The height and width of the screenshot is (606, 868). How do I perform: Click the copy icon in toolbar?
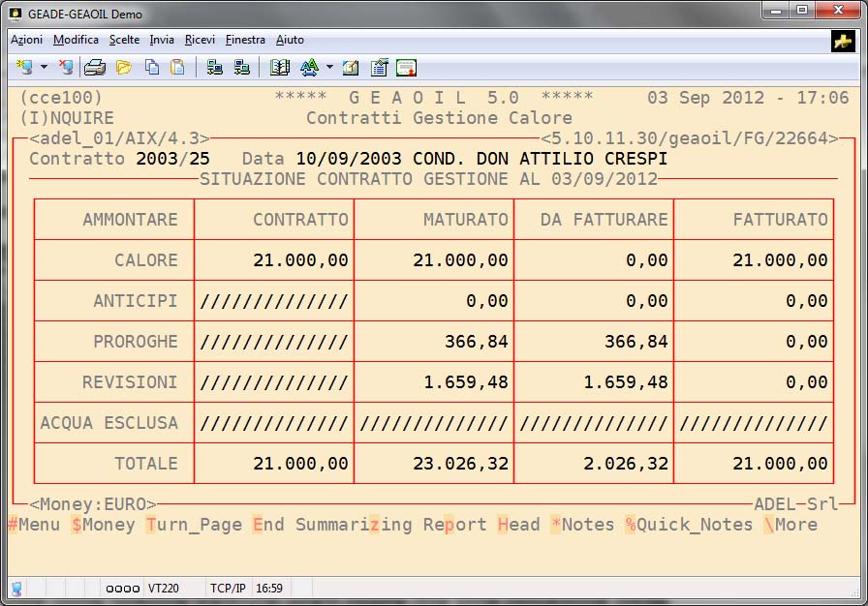(x=152, y=68)
